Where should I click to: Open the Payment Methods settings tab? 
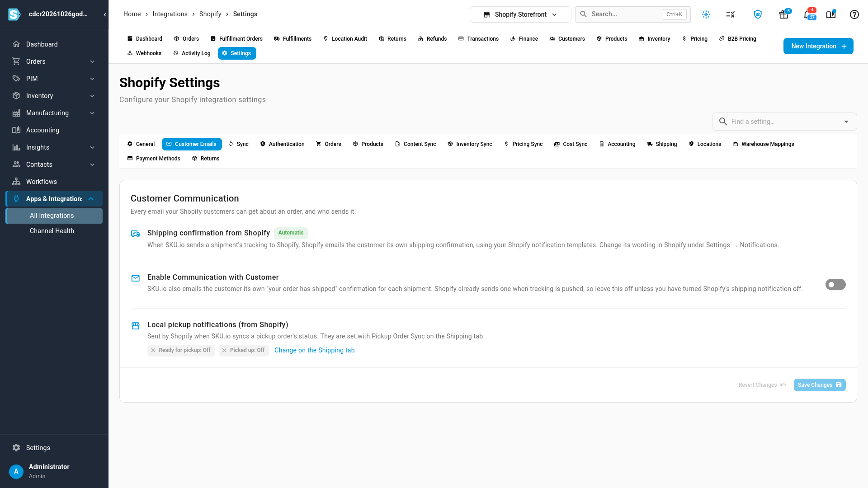(154, 159)
